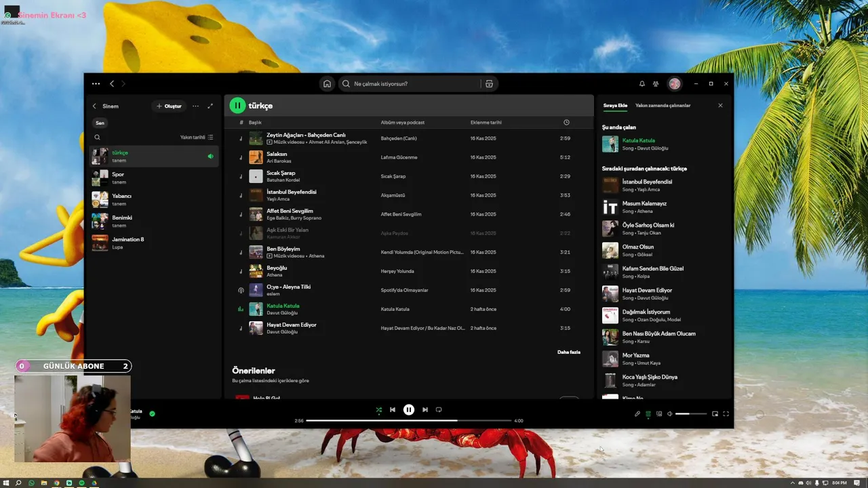Enter full screen mode
This screenshot has width=868, height=488.
(x=726, y=414)
